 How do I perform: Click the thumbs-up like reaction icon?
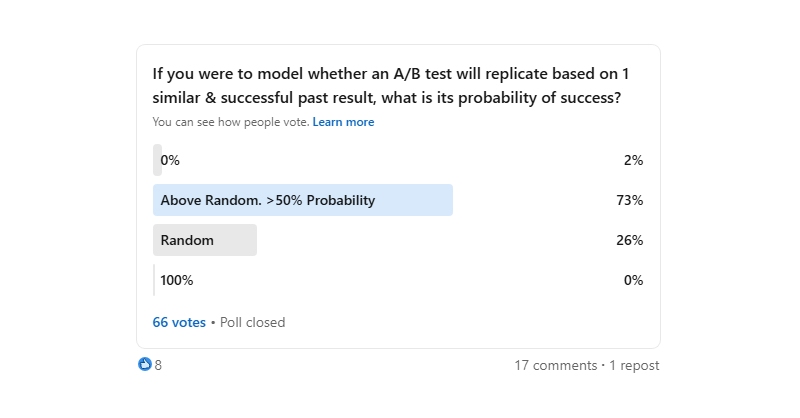tap(144, 365)
